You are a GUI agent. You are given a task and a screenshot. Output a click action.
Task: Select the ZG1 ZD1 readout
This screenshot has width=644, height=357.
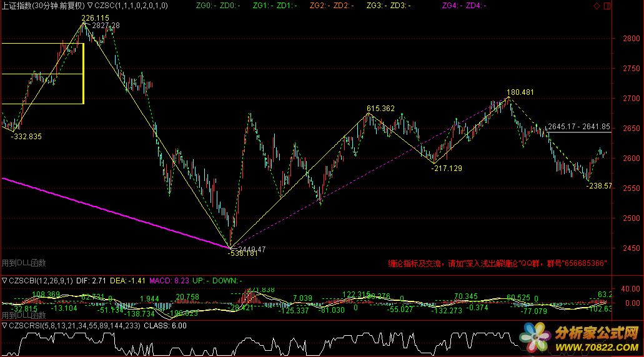tap(275, 6)
